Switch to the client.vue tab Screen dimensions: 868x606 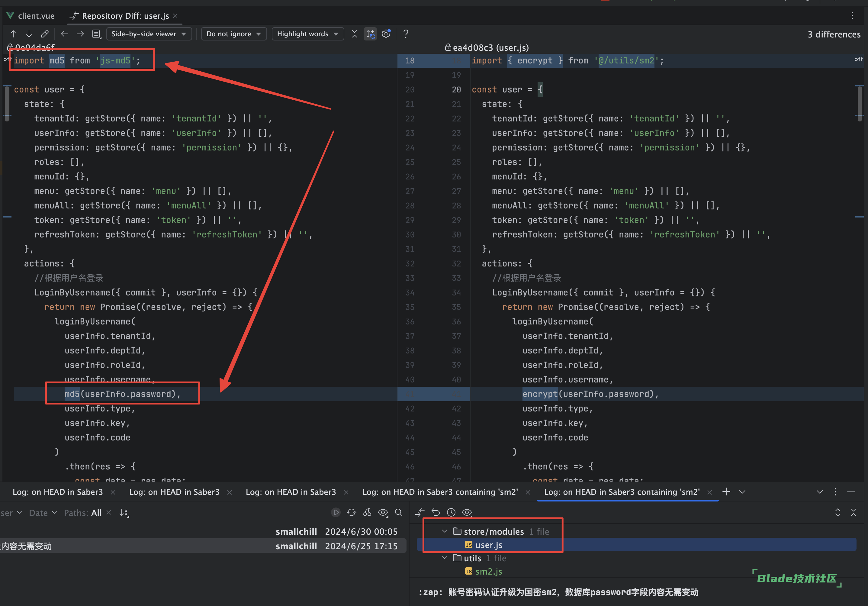point(31,16)
